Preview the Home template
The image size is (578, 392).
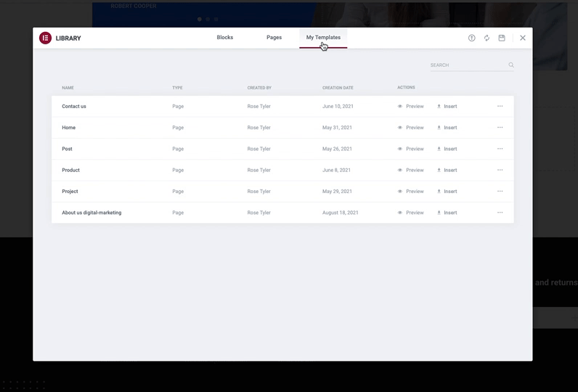pos(411,128)
